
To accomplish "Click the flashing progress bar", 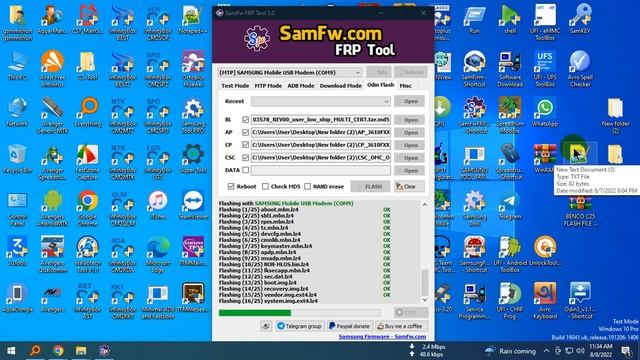I will click(300, 313).
